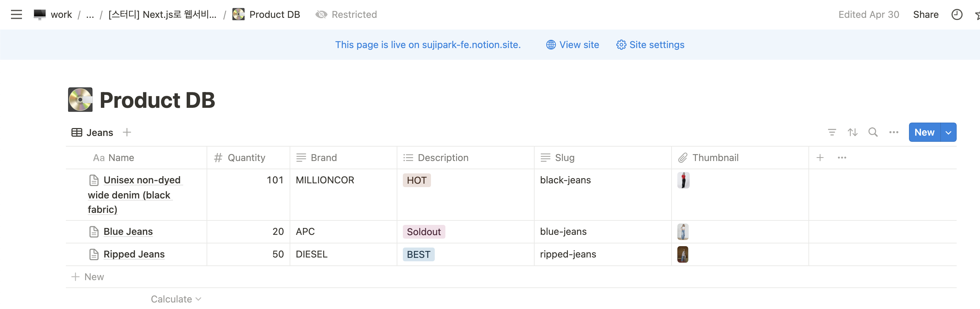
Task: Click the Share button
Action: tap(925, 14)
